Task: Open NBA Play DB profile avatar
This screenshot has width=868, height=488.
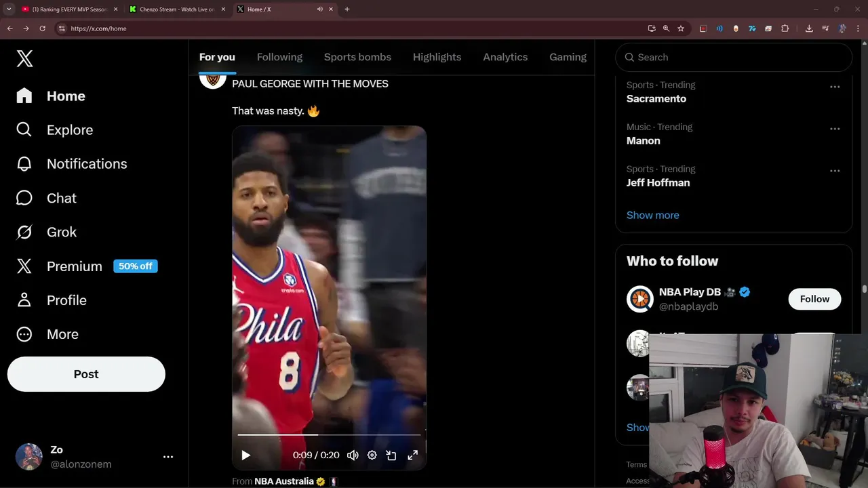Action: click(x=639, y=299)
